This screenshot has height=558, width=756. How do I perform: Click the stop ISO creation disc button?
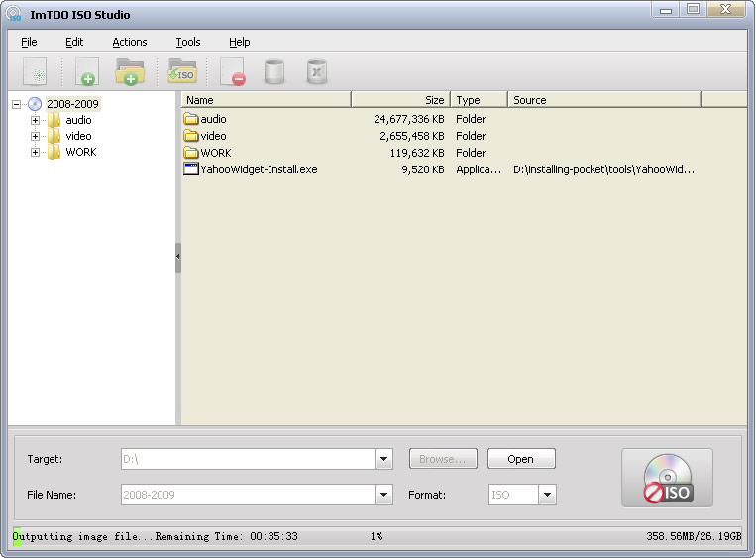[x=667, y=478]
